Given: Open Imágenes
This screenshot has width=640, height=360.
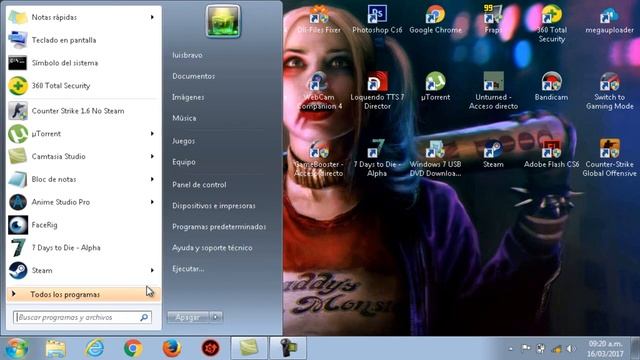Looking at the screenshot, I should click(188, 98).
